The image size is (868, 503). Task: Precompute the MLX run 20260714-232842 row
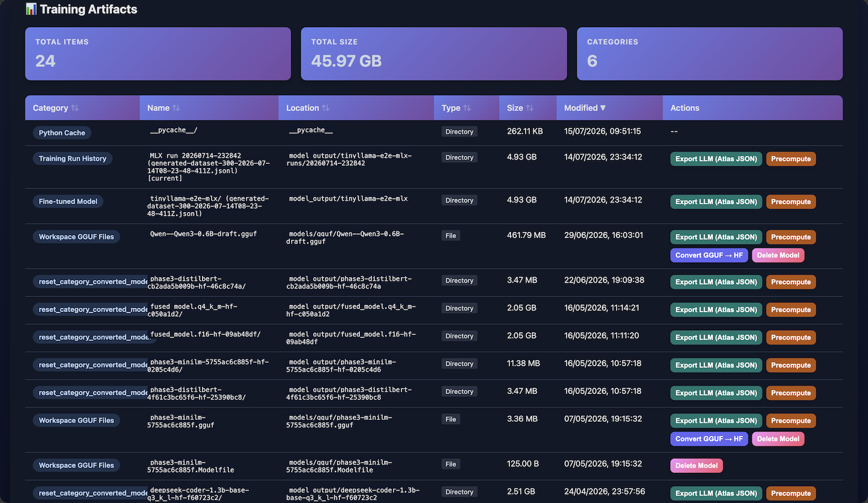click(x=791, y=159)
